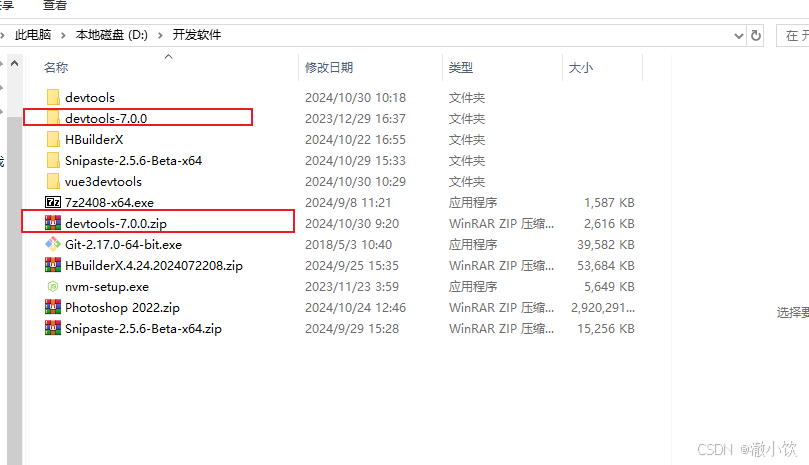Select the devtools folder icon

pos(53,97)
